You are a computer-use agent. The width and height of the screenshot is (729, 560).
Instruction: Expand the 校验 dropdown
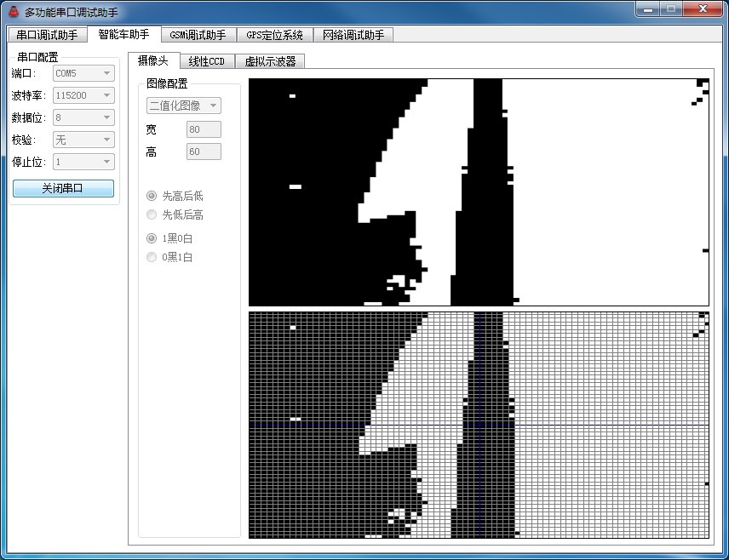[x=83, y=140]
